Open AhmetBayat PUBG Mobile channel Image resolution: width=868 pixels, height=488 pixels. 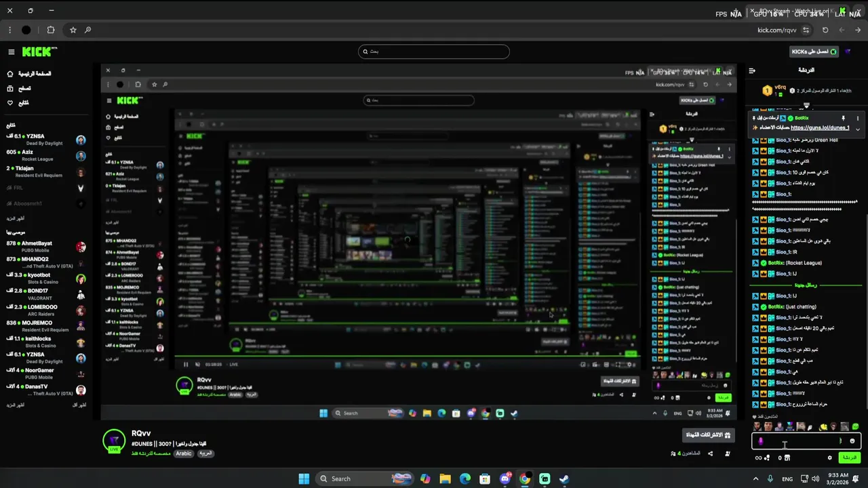click(x=46, y=247)
